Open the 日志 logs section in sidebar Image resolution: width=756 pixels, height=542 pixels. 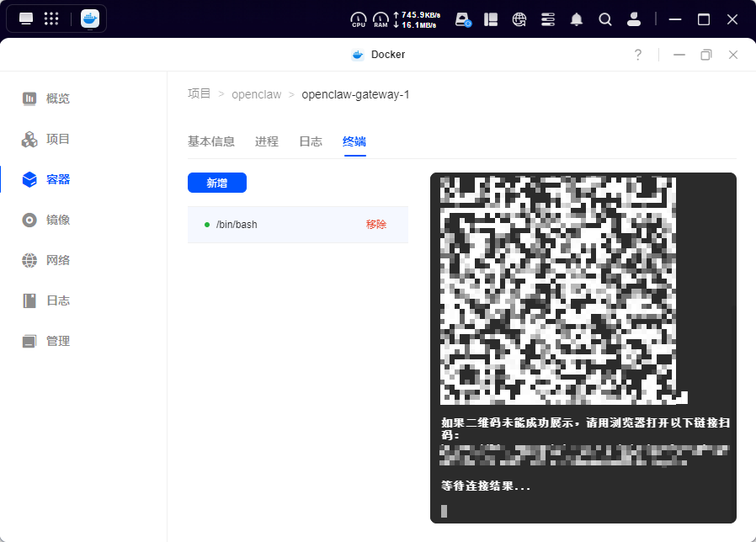click(51, 300)
